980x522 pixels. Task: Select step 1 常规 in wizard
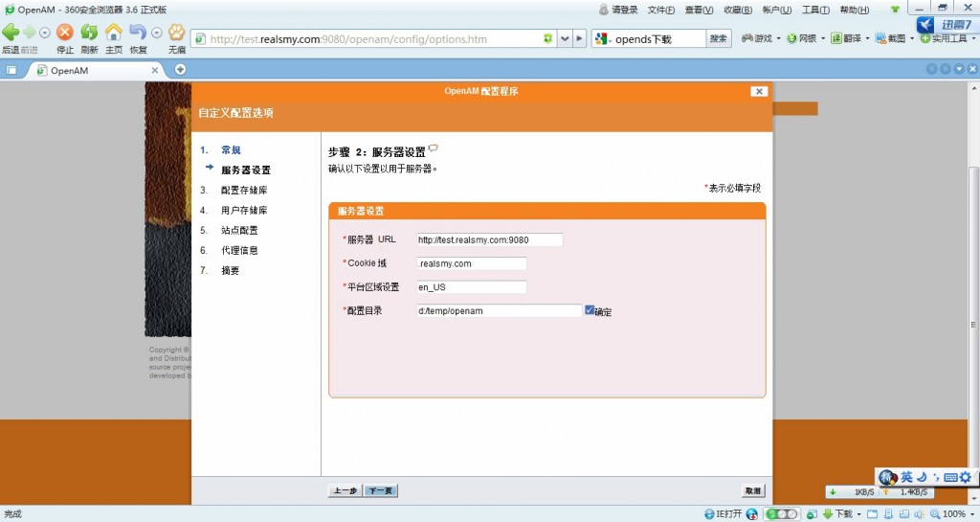click(231, 150)
